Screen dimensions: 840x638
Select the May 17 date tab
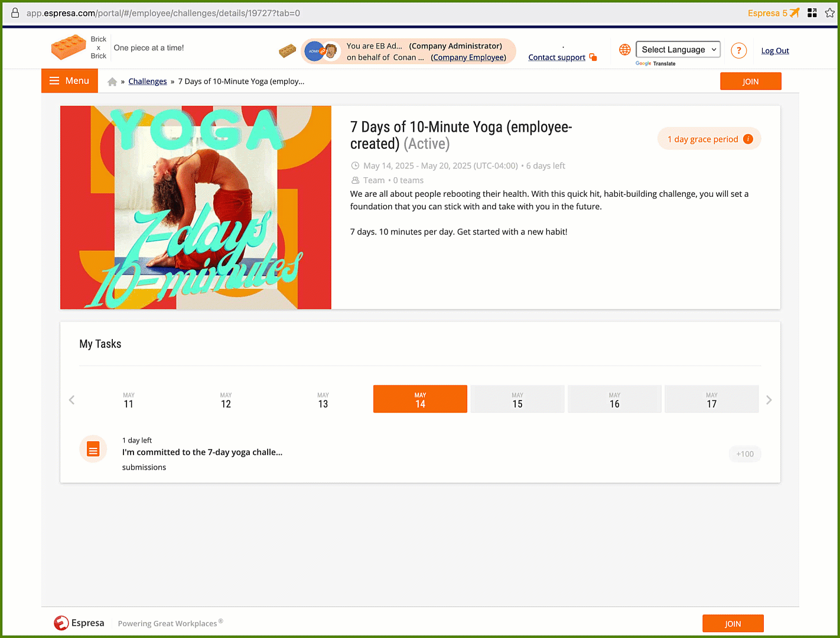point(712,399)
